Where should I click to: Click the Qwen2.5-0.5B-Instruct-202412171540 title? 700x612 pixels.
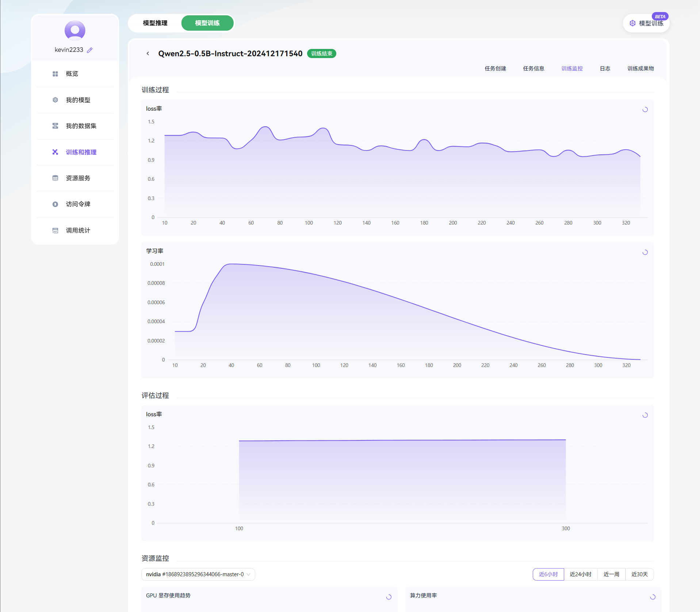230,54
